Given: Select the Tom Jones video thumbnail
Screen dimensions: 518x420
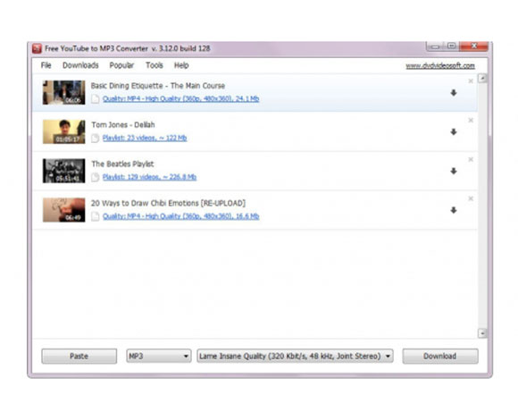Looking at the screenshot, I should [x=63, y=131].
